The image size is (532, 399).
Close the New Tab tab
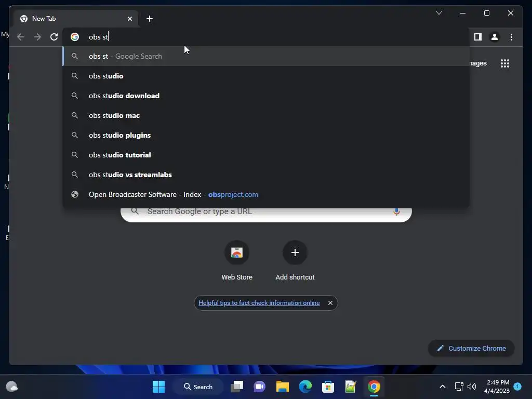click(x=129, y=19)
